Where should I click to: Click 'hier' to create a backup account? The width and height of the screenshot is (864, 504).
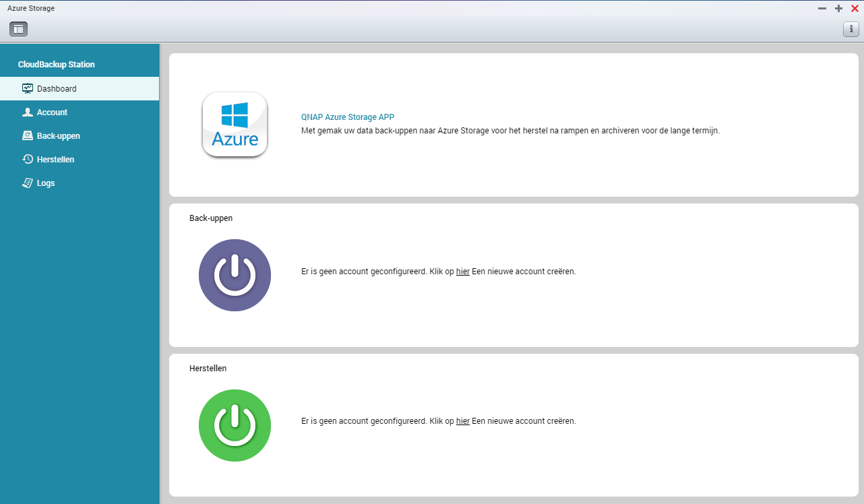click(462, 271)
